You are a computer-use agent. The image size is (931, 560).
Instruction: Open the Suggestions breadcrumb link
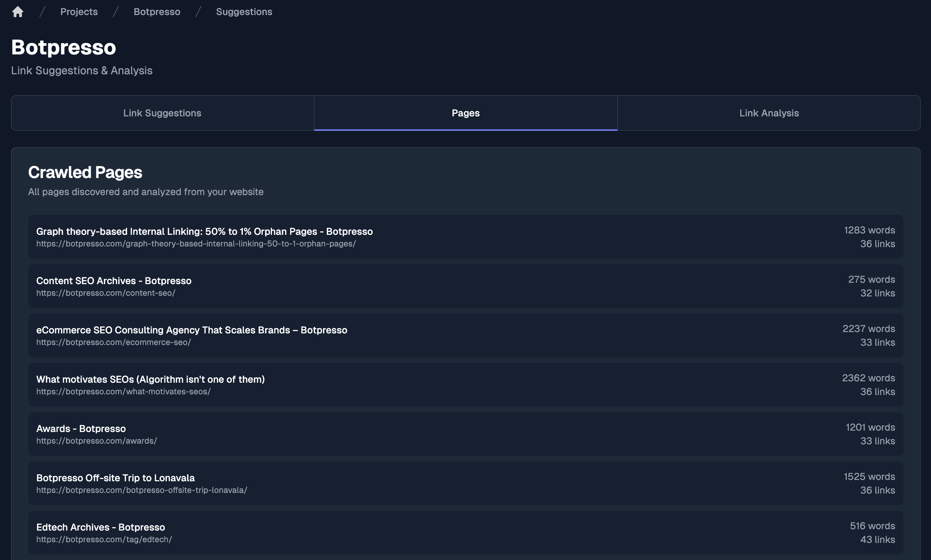point(244,12)
